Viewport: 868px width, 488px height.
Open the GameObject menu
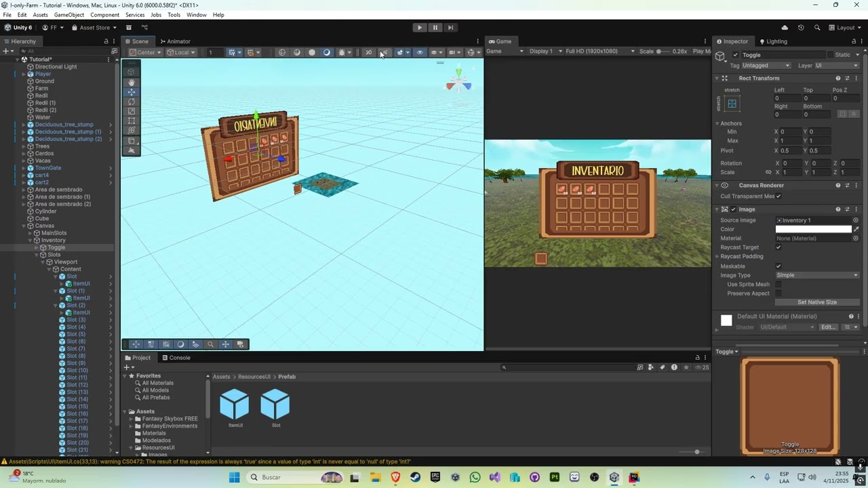[x=69, y=15]
